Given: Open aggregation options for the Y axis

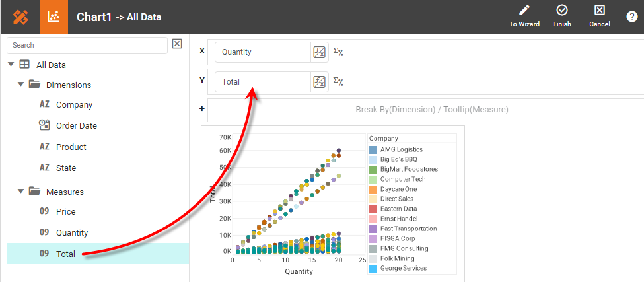Looking at the screenshot, I should [338, 82].
